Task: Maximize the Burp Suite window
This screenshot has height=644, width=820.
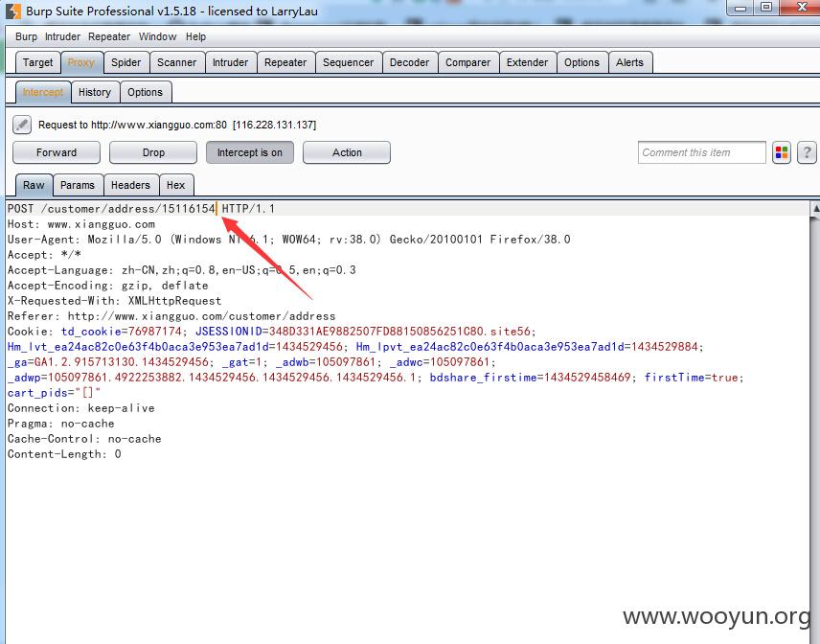Action: 766,8
